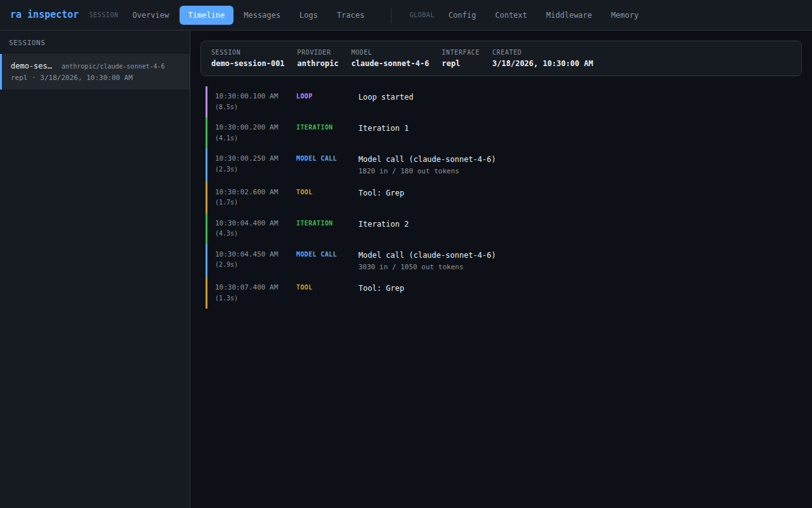Click the first Model call (claude-sonnet-4-6) entry
The image size is (812, 508).
[426, 159]
